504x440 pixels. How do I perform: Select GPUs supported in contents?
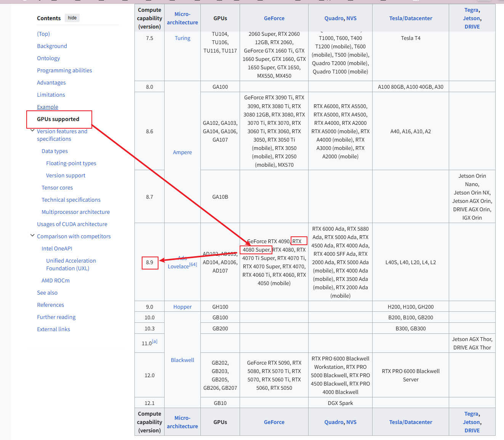tap(58, 119)
